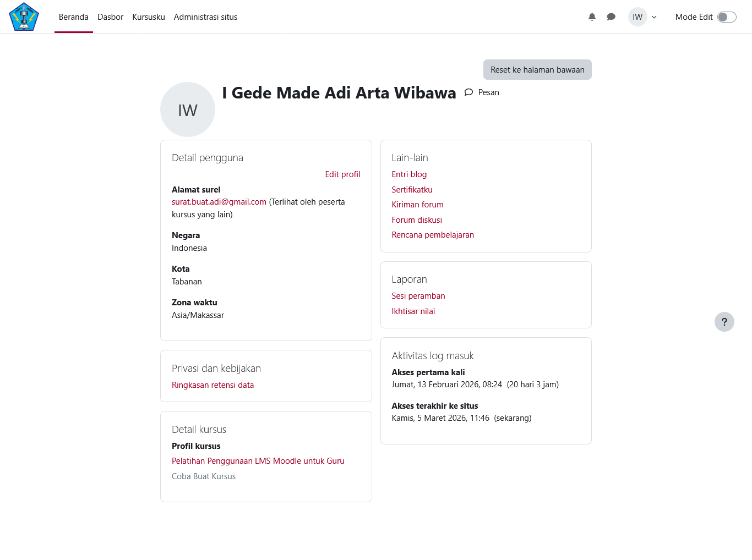Click the surat.buat.adi@gmail.com email link
The image size is (752, 560).
pyautogui.click(x=219, y=202)
